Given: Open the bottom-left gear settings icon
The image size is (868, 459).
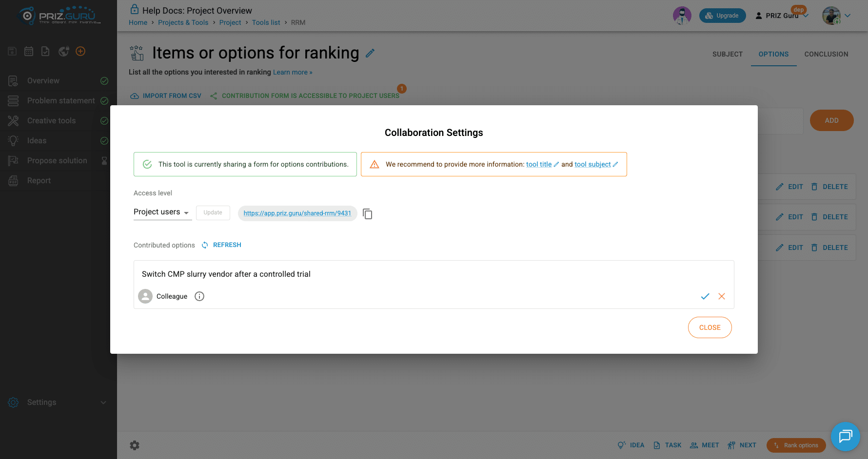Looking at the screenshot, I should 135,445.
